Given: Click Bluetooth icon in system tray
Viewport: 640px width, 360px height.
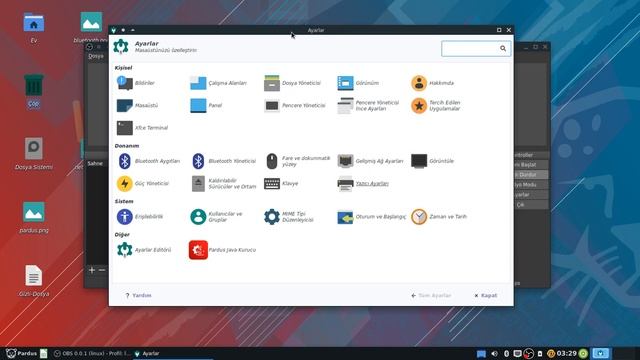Looking at the screenshot, I should pyautogui.click(x=506, y=353).
